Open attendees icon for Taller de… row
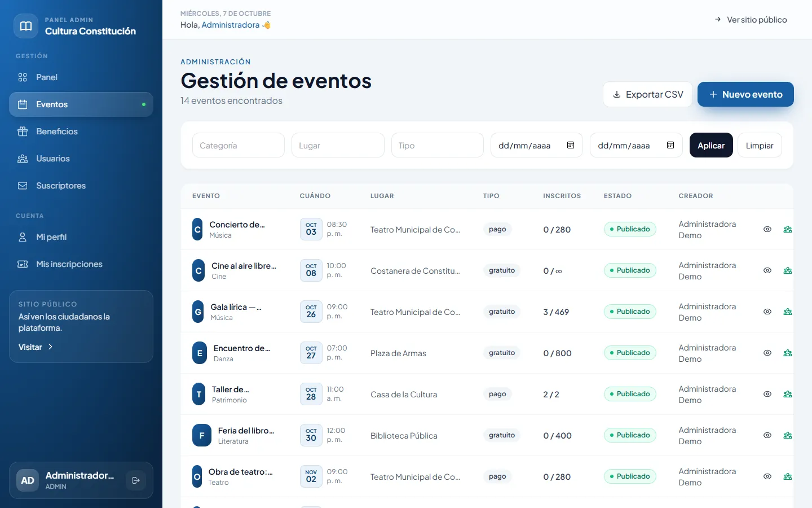The width and height of the screenshot is (812, 508). (788, 394)
